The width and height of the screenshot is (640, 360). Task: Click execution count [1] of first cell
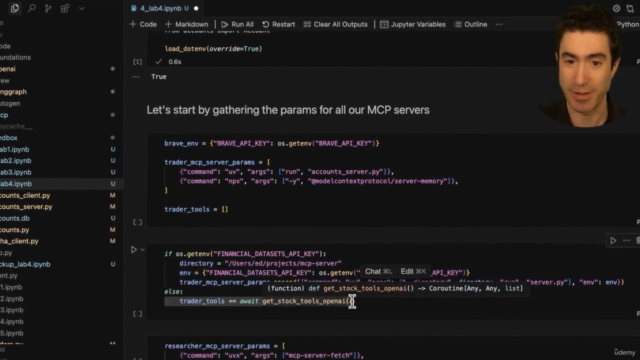coord(138,62)
